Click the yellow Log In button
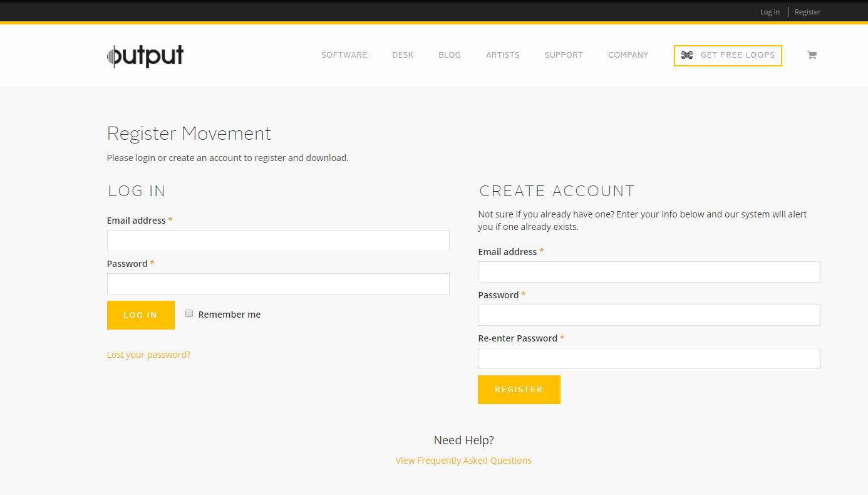The height and width of the screenshot is (495, 868). [x=141, y=315]
